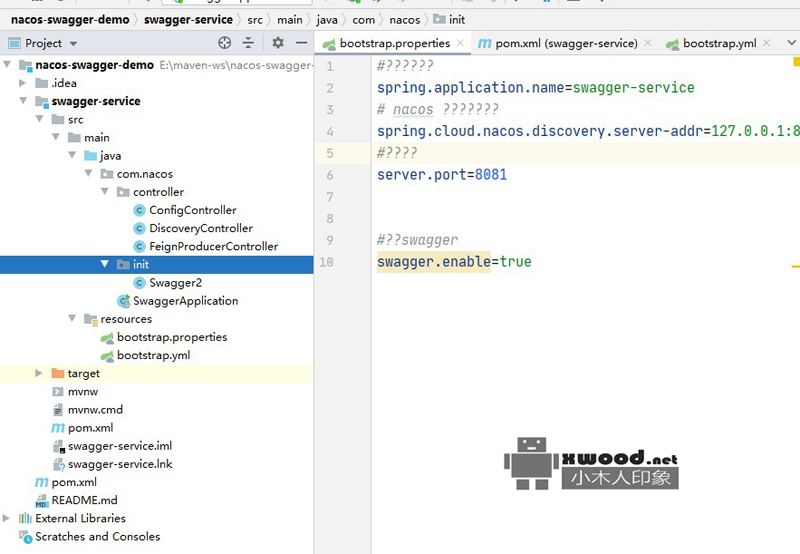Click the mvnw.cmd file icon
The width and height of the screenshot is (800, 554).
coord(58,410)
